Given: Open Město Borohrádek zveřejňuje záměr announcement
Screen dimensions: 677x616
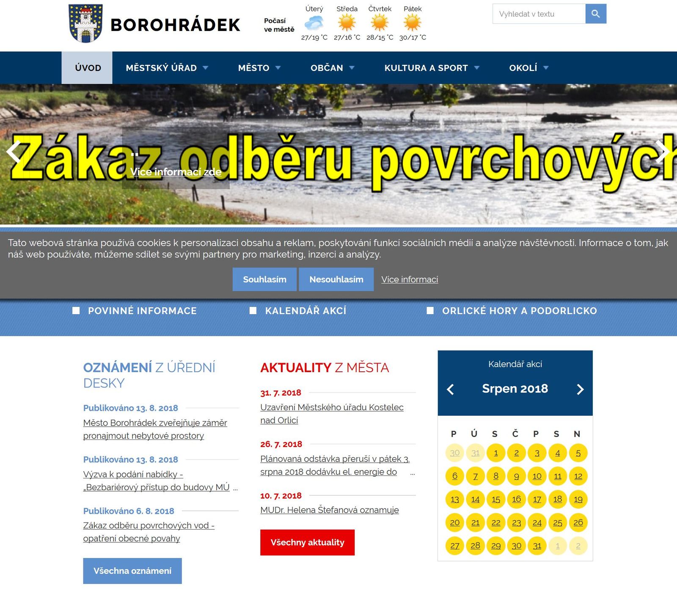Looking at the screenshot, I should click(x=155, y=429).
